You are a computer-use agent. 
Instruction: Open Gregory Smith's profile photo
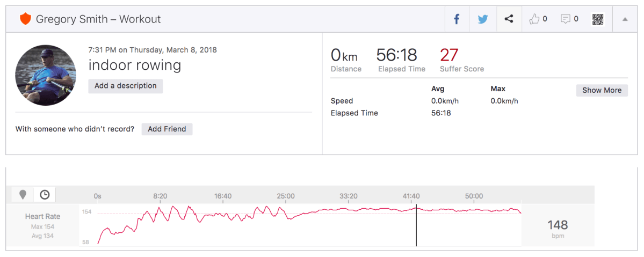[x=46, y=75]
